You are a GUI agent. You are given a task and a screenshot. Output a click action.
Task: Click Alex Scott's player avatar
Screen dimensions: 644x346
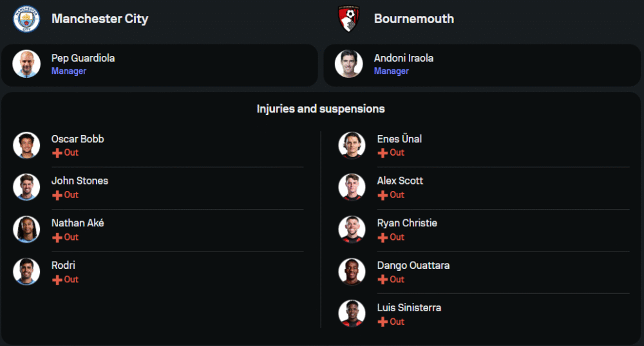pos(352,187)
